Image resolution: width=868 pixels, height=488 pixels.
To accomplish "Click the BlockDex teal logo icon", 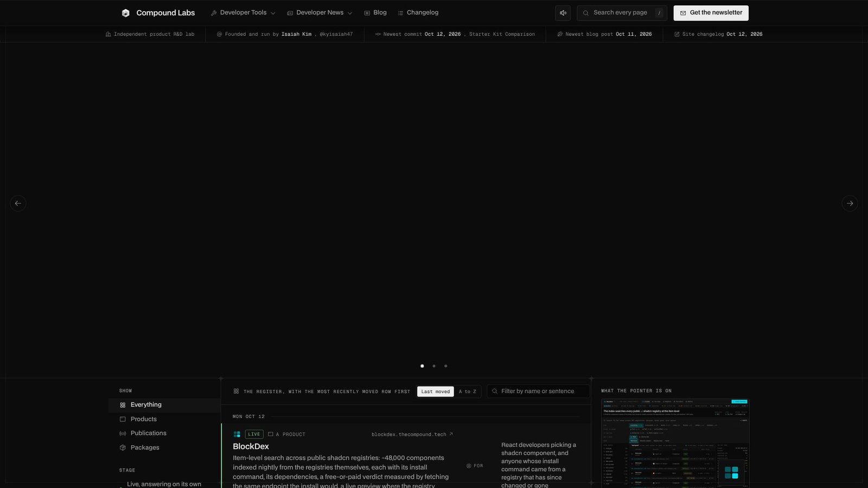I will tap(237, 434).
